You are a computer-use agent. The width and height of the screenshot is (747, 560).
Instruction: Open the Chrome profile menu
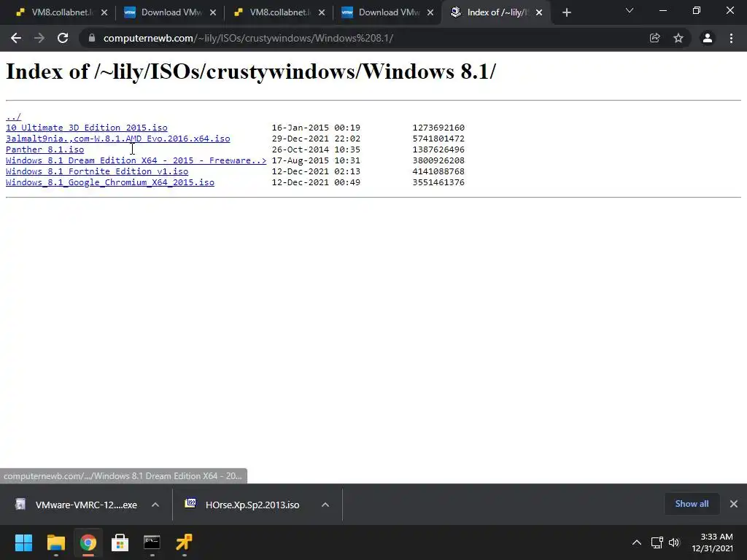click(x=708, y=38)
